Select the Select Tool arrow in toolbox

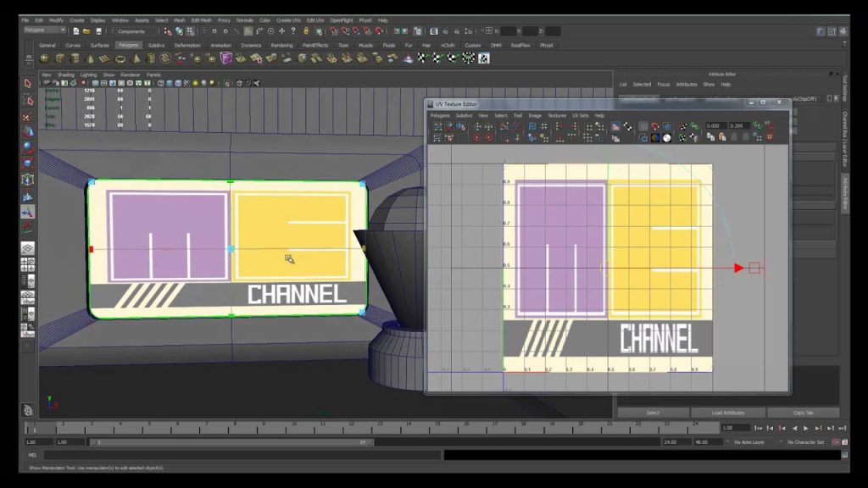(x=28, y=84)
